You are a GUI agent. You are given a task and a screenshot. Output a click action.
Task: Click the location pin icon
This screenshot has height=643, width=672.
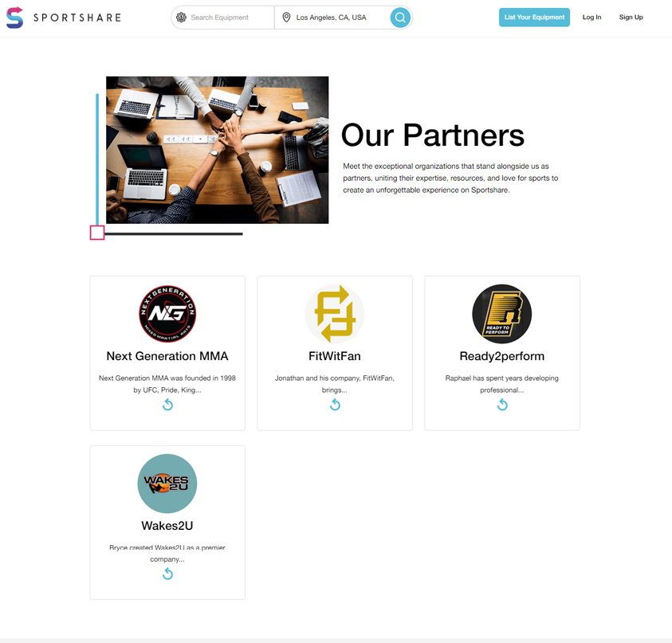tap(286, 18)
